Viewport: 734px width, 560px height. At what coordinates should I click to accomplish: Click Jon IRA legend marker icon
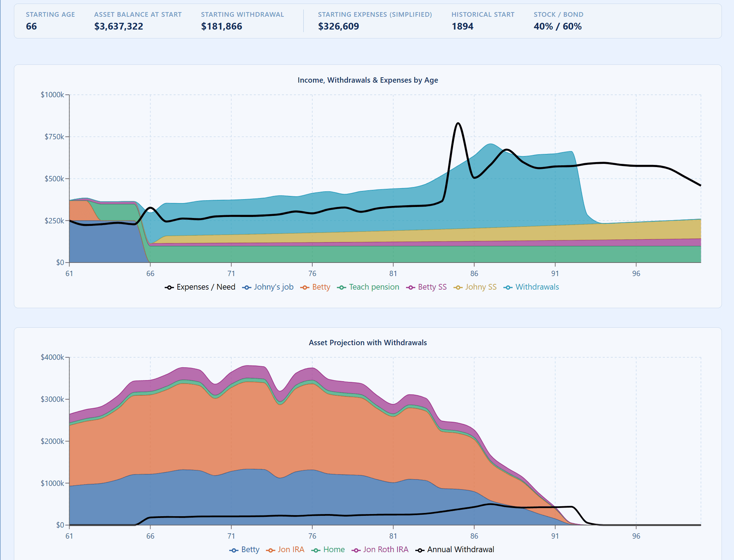point(270,550)
